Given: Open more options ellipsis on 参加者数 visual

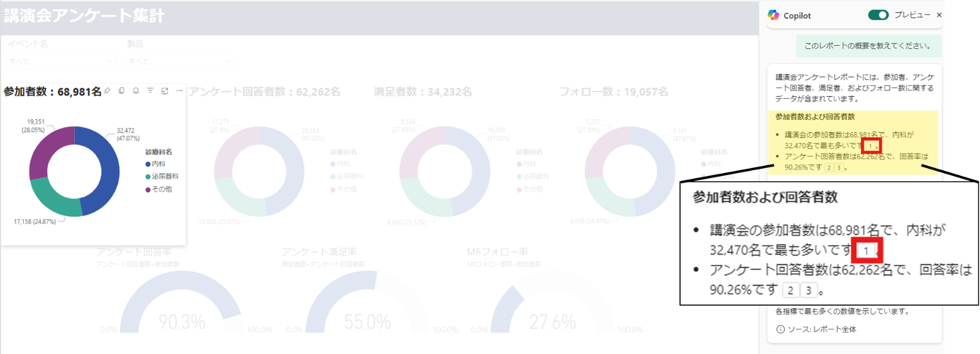Looking at the screenshot, I should click(179, 91).
